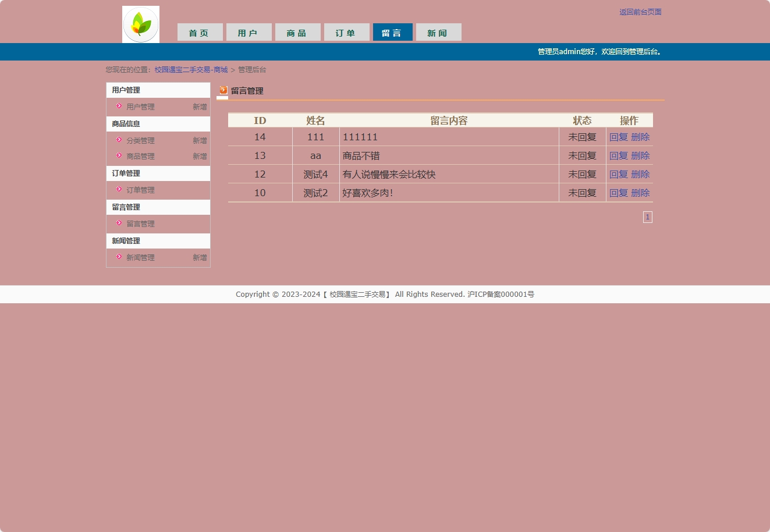
Task: Click the arrow icon before 新闻管理
Action: (119, 257)
